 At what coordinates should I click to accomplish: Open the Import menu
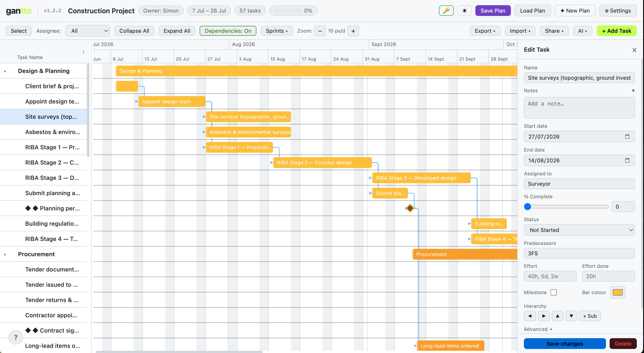pos(520,31)
